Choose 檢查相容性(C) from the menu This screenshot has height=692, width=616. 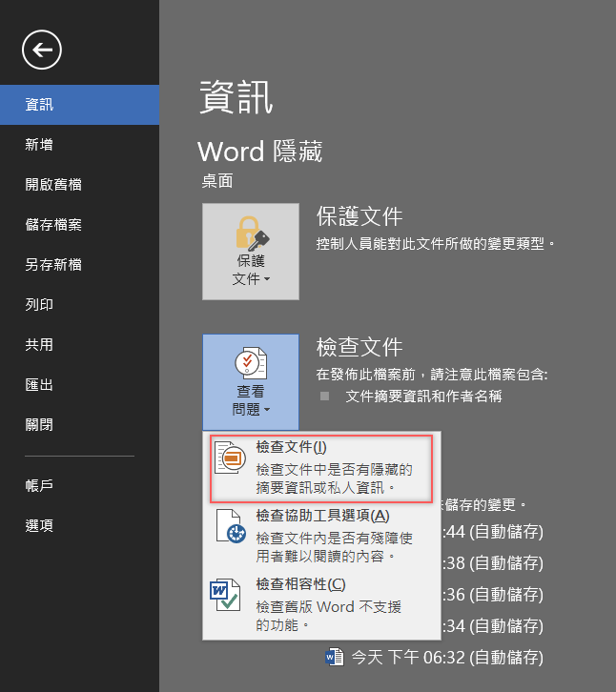pyautogui.click(x=321, y=605)
